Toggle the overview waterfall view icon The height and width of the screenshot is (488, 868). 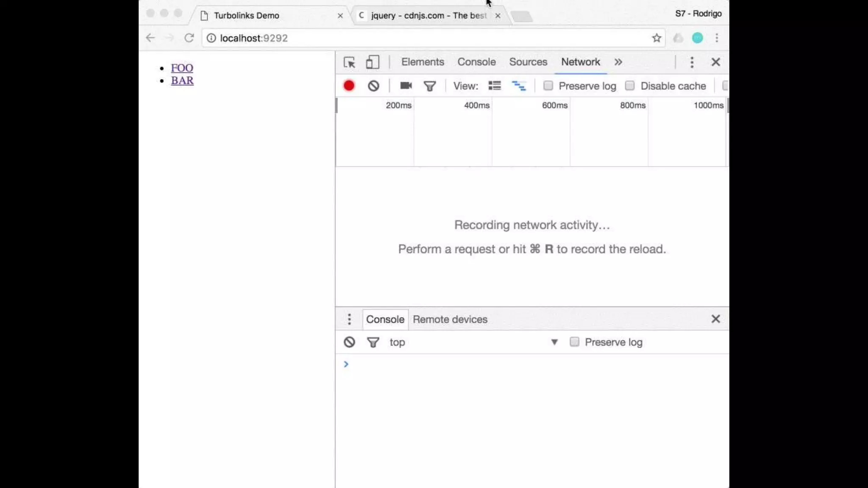click(519, 86)
